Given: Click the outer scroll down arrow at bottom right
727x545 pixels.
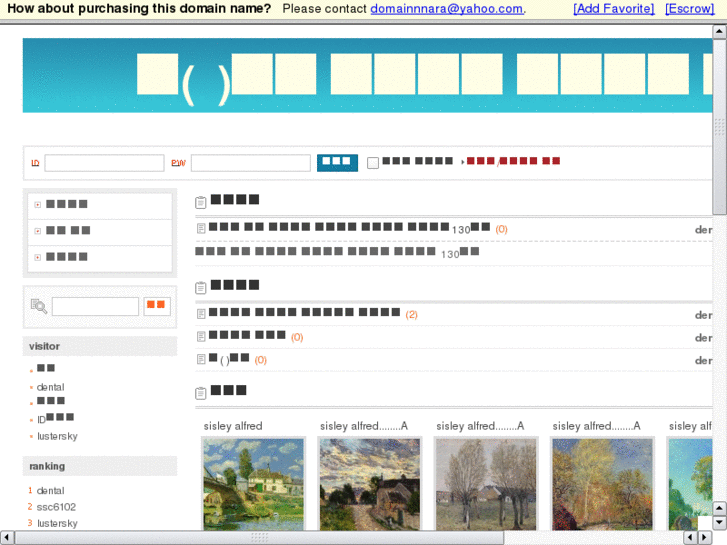Looking at the screenshot, I should (x=719, y=523).
